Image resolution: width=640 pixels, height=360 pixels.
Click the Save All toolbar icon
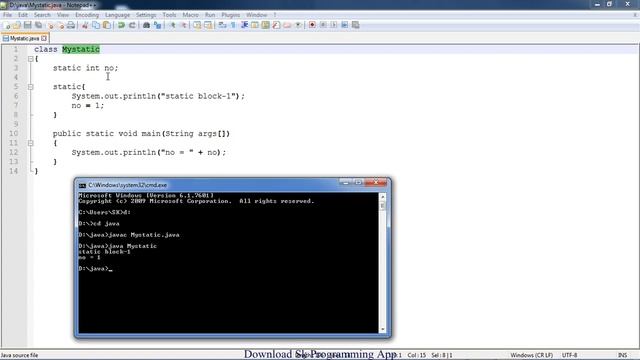pos(38,25)
